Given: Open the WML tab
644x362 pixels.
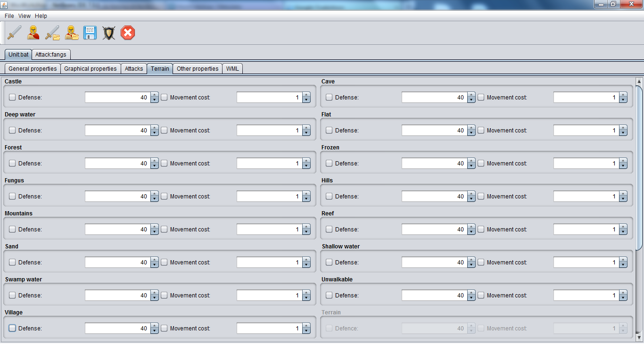Looking at the screenshot, I should [232, 69].
